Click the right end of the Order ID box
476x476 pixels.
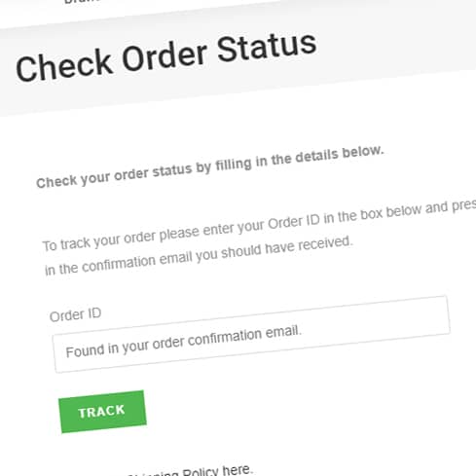point(431,317)
